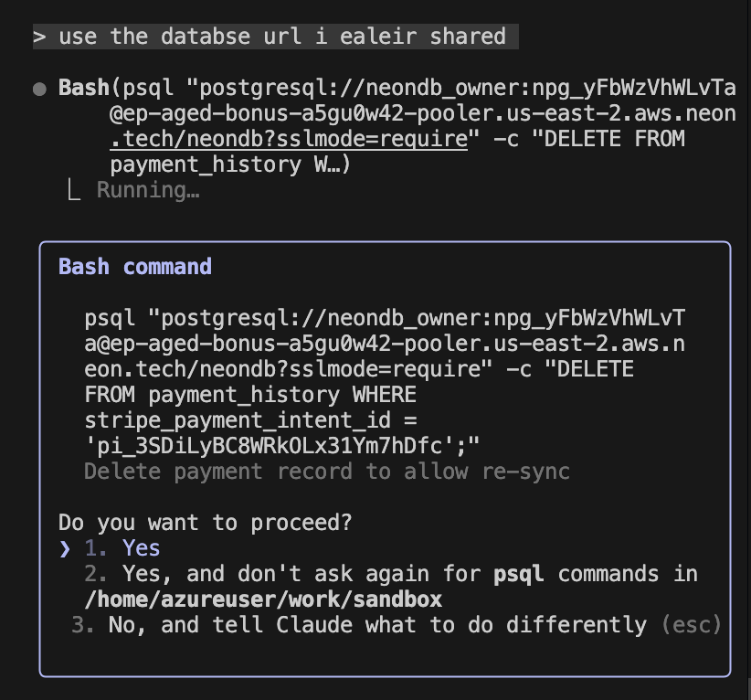This screenshot has width=751, height=700.
Task: Click the "Running…" status text
Action: point(147,191)
